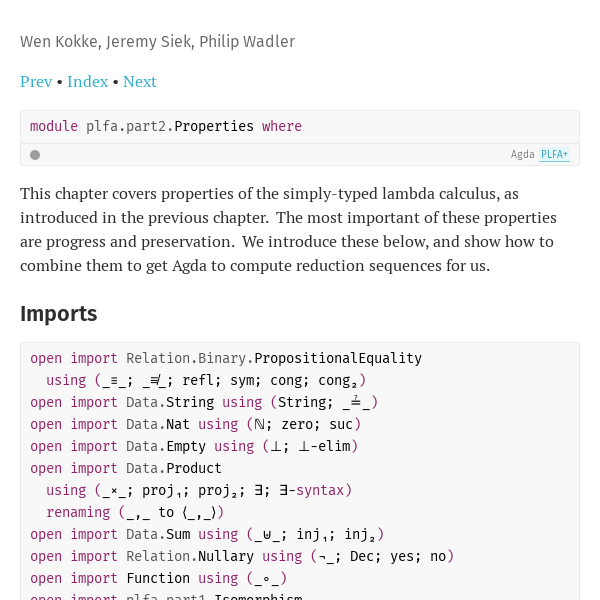Click the Properties module name in code
The width and height of the screenshot is (600, 600).
(x=214, y=126)
